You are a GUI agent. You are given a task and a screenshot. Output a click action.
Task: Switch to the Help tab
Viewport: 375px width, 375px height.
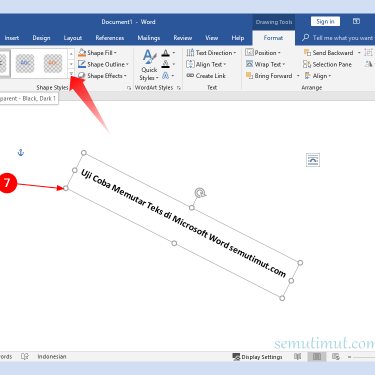tap(238, 38)
